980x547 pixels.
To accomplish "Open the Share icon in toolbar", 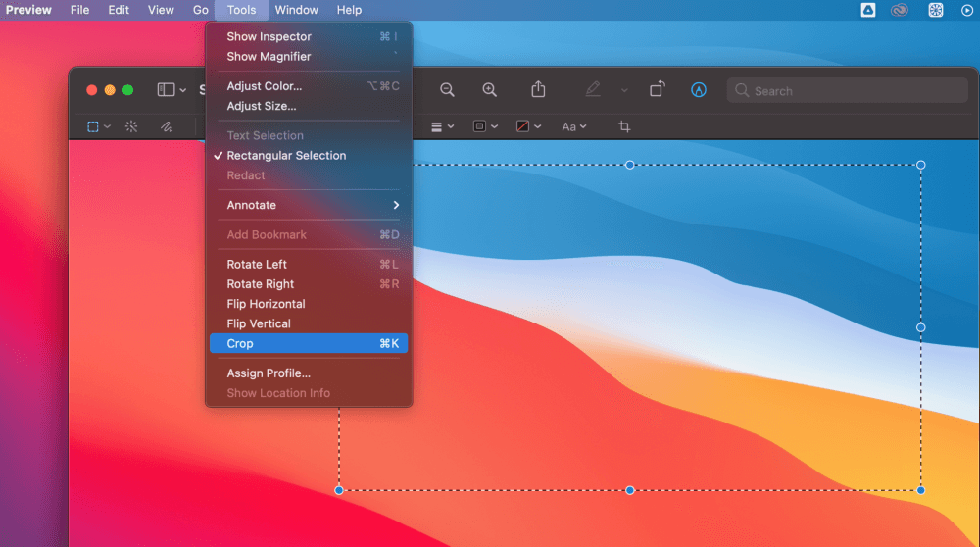I will pos(538,89).
